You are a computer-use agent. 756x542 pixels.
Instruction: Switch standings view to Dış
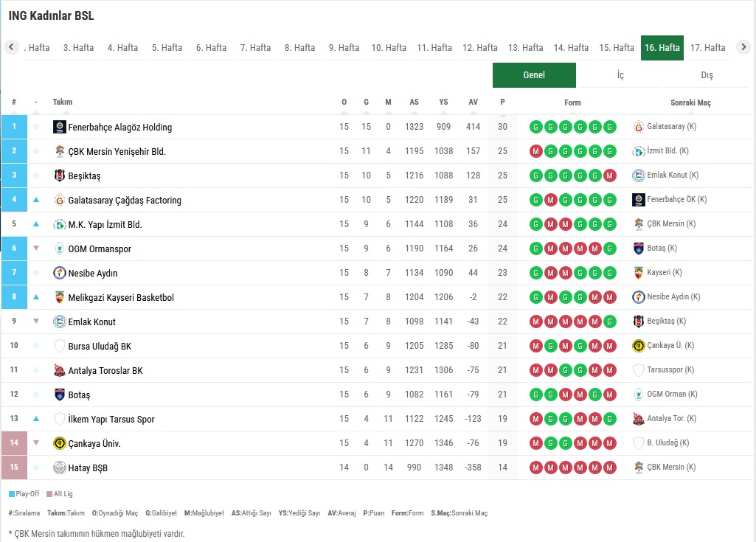tap(707, 75)
